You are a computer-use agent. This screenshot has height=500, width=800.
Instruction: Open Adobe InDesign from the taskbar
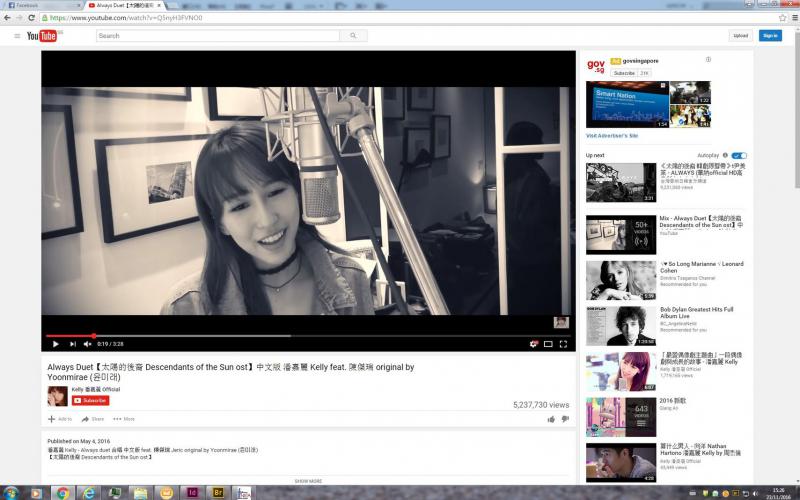[x=191, y=493]
